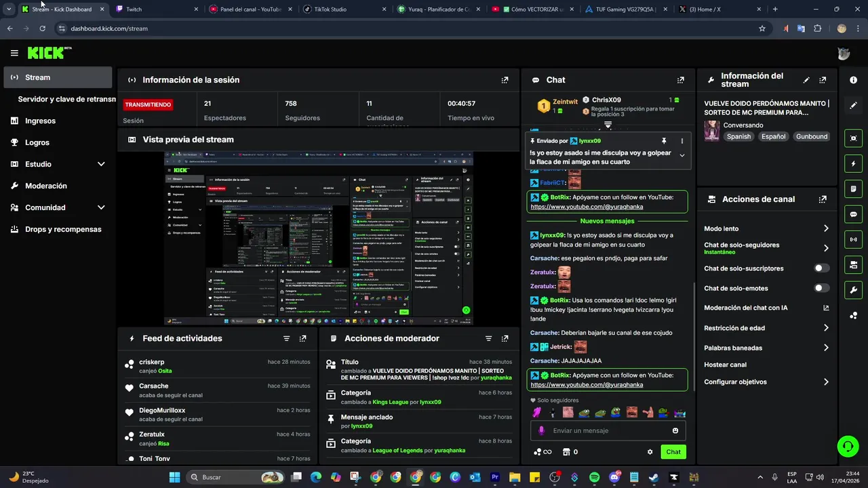This screenshot has height=488, width=868.
Task: Open the info icon in the right sidebar
Action: (853, 80)
